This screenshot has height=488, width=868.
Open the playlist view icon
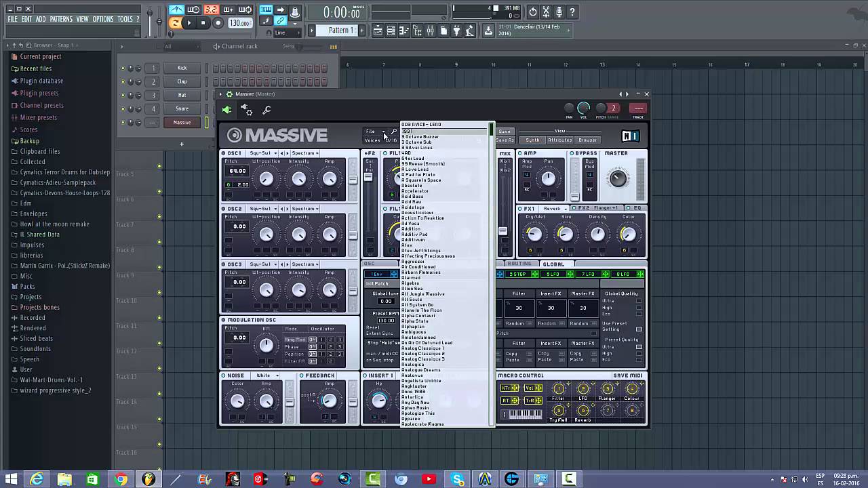tap(378, 30)
